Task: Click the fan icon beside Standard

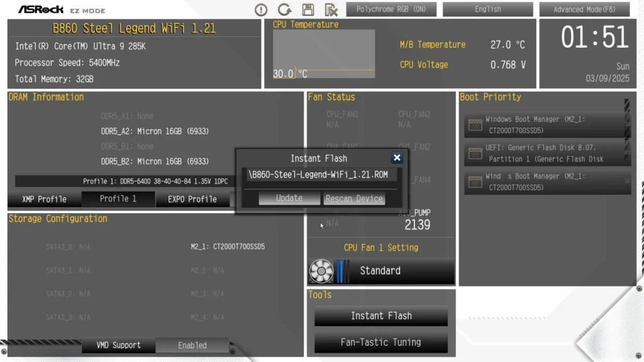Action: pos(321,271)
